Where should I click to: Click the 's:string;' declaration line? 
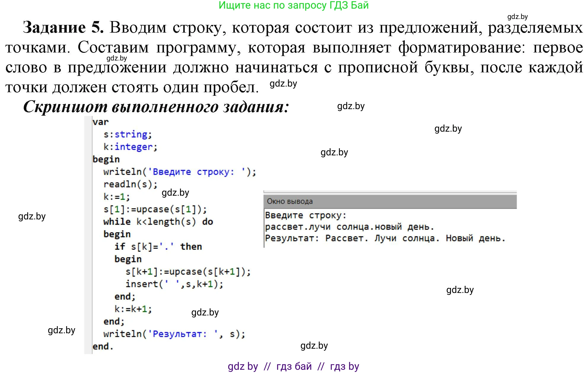click(x=128, y=134)
